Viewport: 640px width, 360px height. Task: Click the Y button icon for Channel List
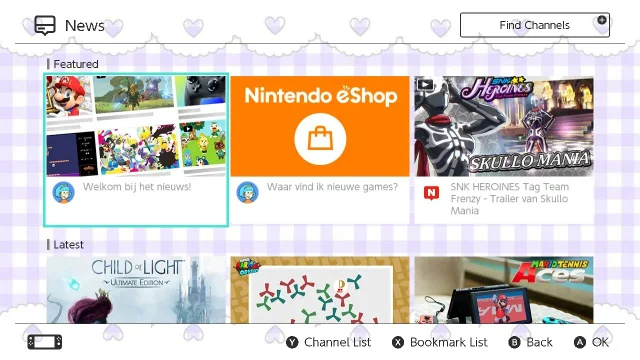pos(292,342)
